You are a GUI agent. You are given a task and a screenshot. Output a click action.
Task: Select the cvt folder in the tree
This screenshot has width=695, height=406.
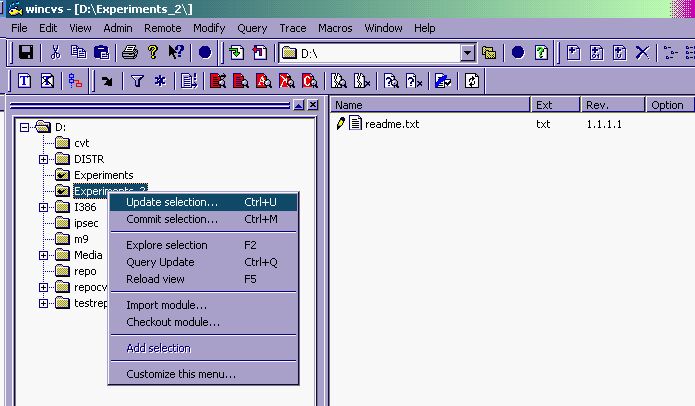point(81,143)
